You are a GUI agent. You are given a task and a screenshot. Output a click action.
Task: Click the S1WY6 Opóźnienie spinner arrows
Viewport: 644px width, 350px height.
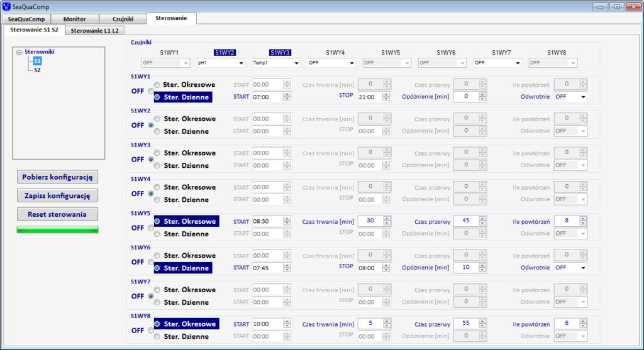(483, 268)
